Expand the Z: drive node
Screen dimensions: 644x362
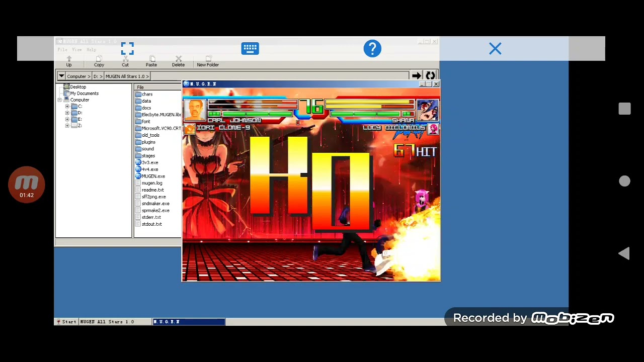point(67,126)
